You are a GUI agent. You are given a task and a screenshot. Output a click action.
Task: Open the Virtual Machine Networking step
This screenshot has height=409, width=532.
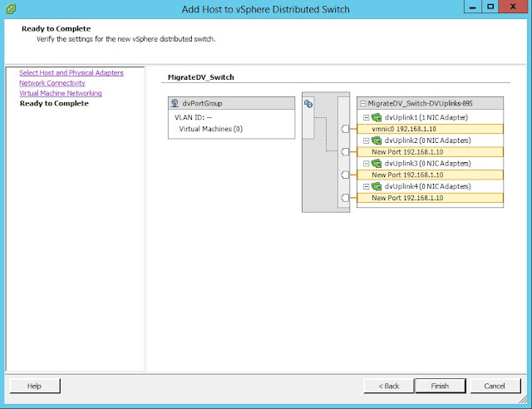61,93
